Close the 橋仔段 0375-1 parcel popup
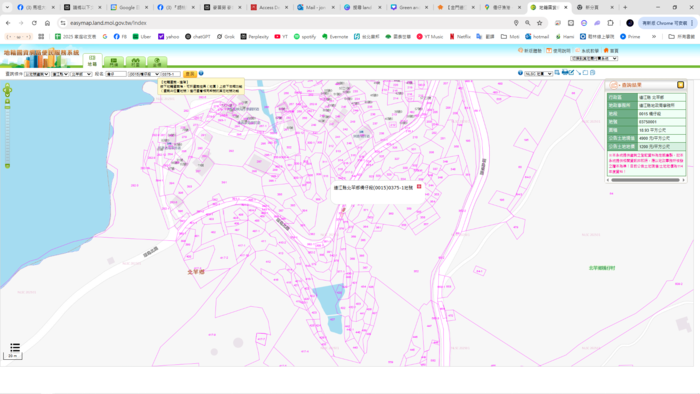This screenshot has height=394, width=700. (x=419, y=187)
